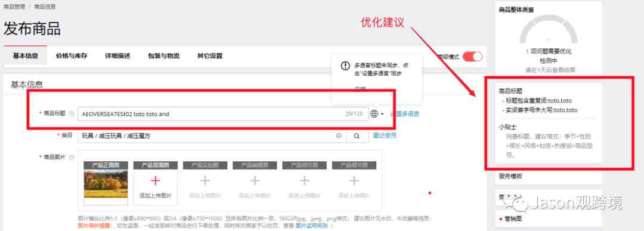This screenshot has width=644, height=231.
Task: Click 商品管理 in the breadcrumb
Action: point(14,7)
